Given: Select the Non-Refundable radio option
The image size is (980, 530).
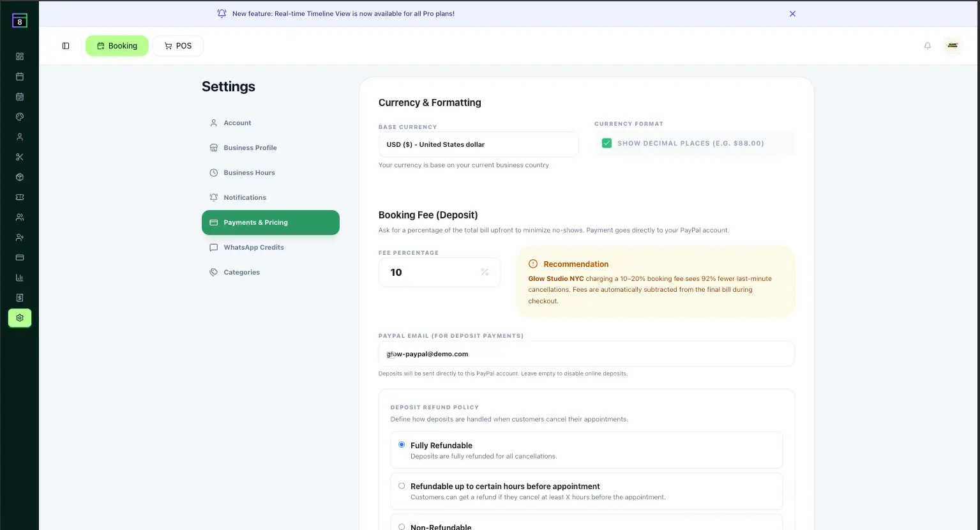Looking at the screenshot, I should [402, 527].
